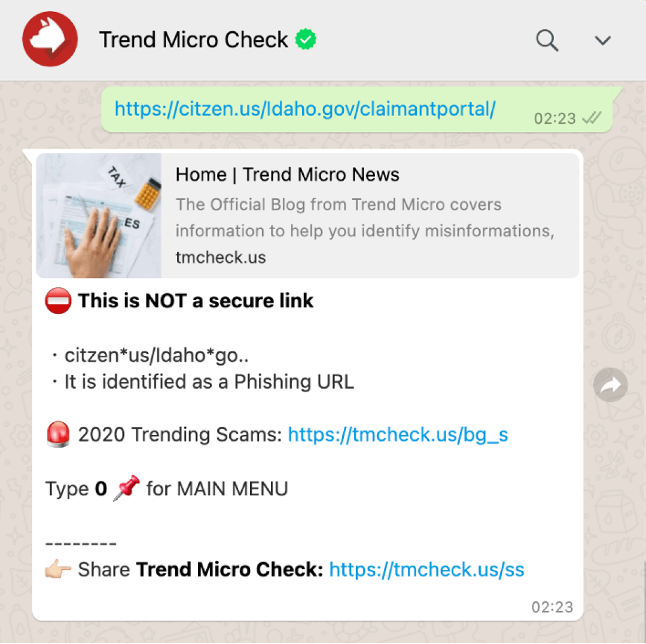Click the red no-entry emoji icon
646x644 pixels.
(58, 301)
